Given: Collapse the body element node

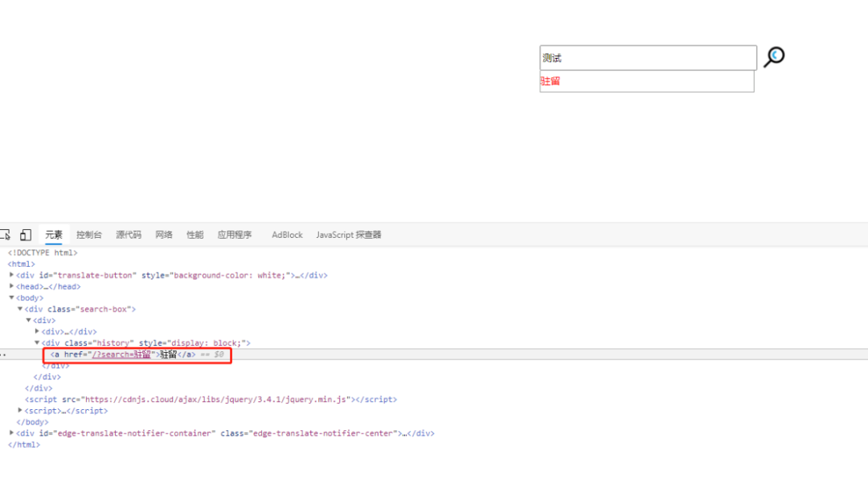Looking at the screenshot, I should (x=11, y=297).
